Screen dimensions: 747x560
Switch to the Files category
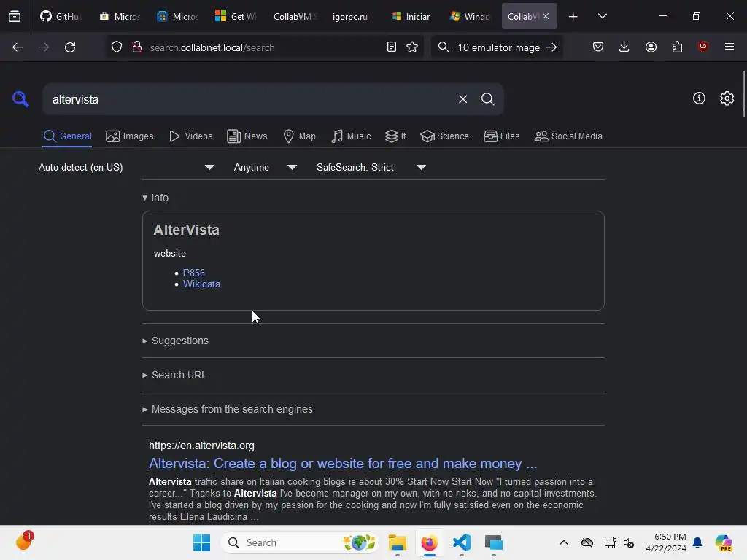click(x=502, y=136)
